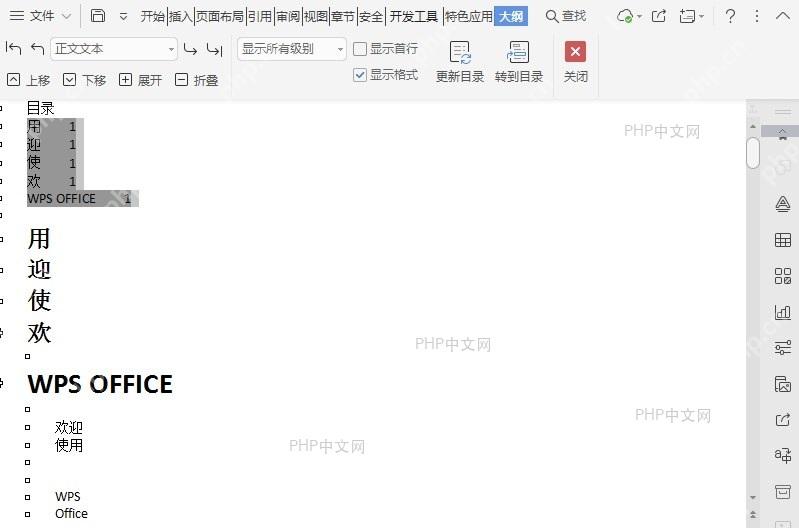
Task: Switch to the 安全 tab
Action: [x=371, y=16]
